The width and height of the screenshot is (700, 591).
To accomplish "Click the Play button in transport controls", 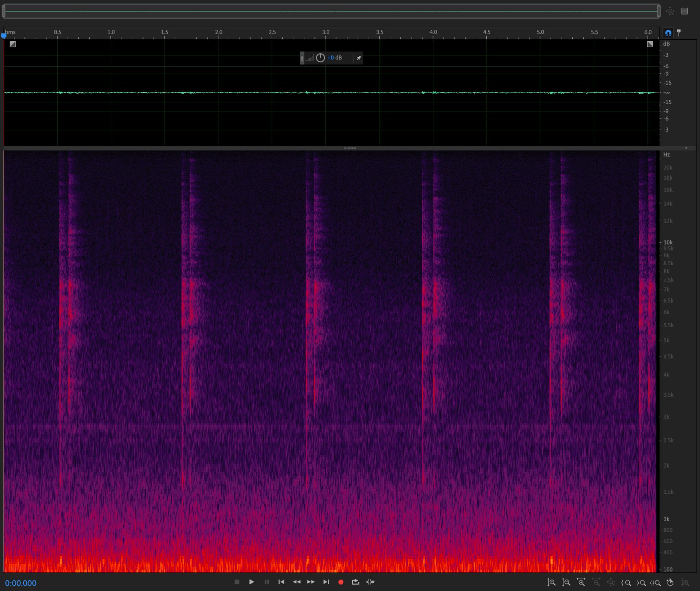I will click(252, 582).
